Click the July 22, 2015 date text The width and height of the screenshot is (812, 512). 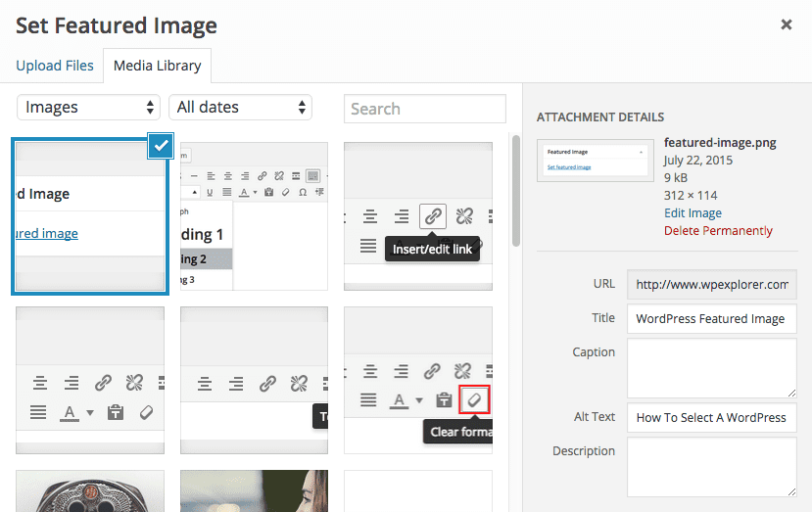pyautogui.click(x=698, y=161)
